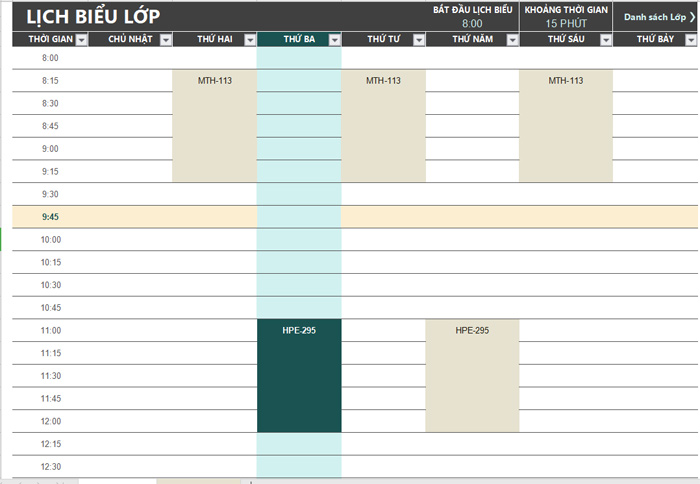
Task: Open the THỨ NĂM filter dropdown
Action: click(512, 40)
